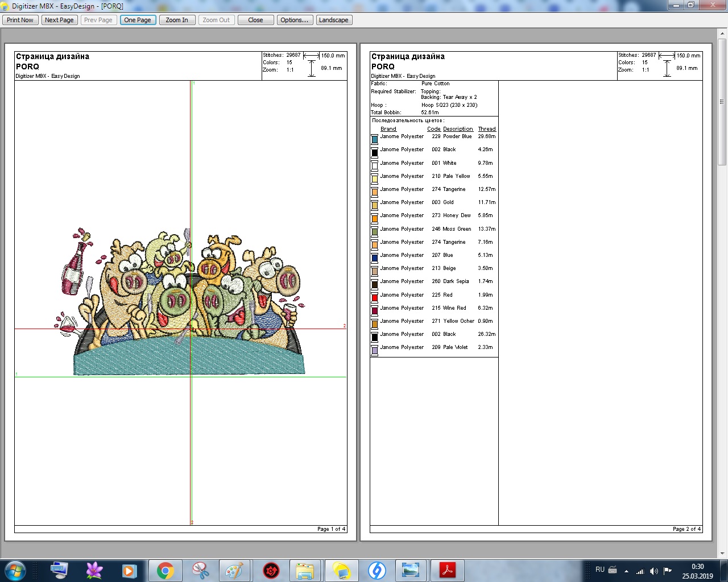Click the Tangerine 12.57m thread swatch
The height and width of the screenshot is (582, 728).
(x=374, y=192)
